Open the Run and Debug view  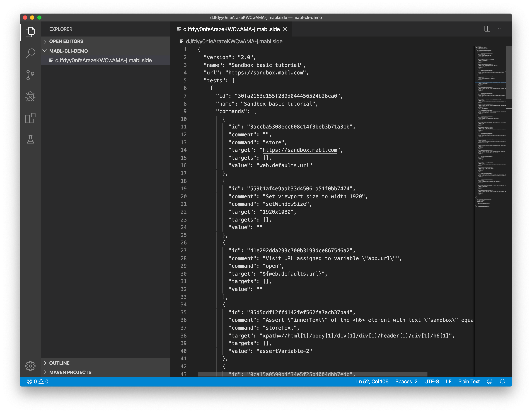click(x=30, y=97)
